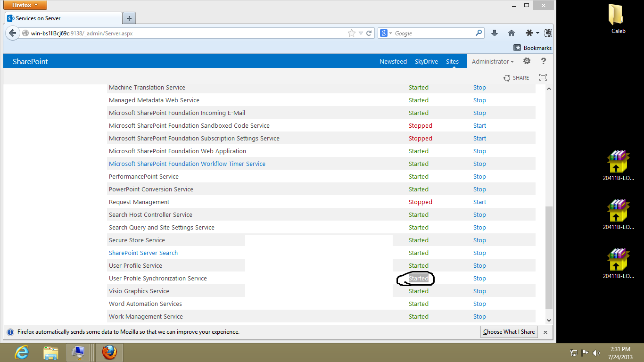Screen dimensions: 644x362
Task: Open Sites in the SharePoint bar
Action: (x=452, y=61)
